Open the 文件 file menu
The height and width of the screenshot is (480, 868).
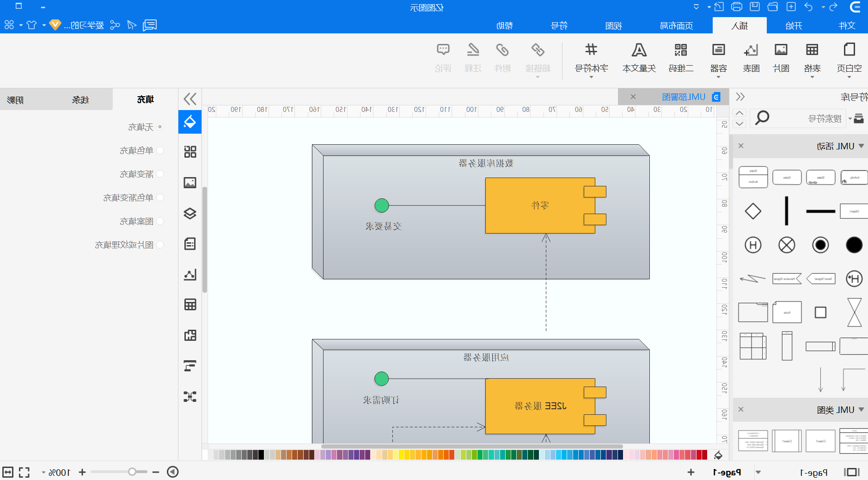(x=847, y=25)
